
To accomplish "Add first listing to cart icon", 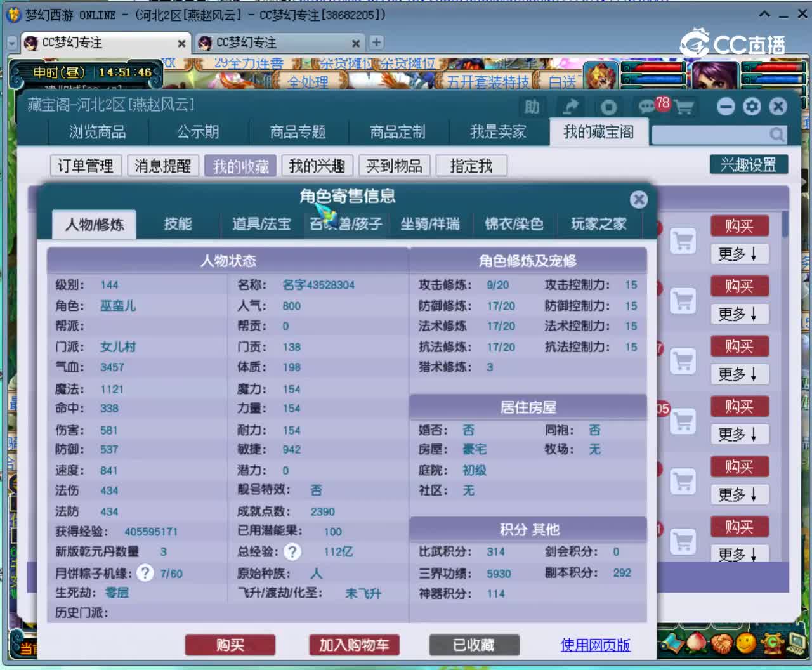I will coord(683,241).
